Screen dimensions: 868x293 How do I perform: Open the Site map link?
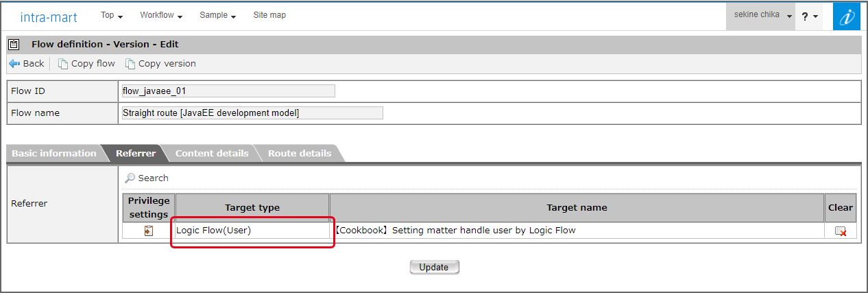click(269, 15)
